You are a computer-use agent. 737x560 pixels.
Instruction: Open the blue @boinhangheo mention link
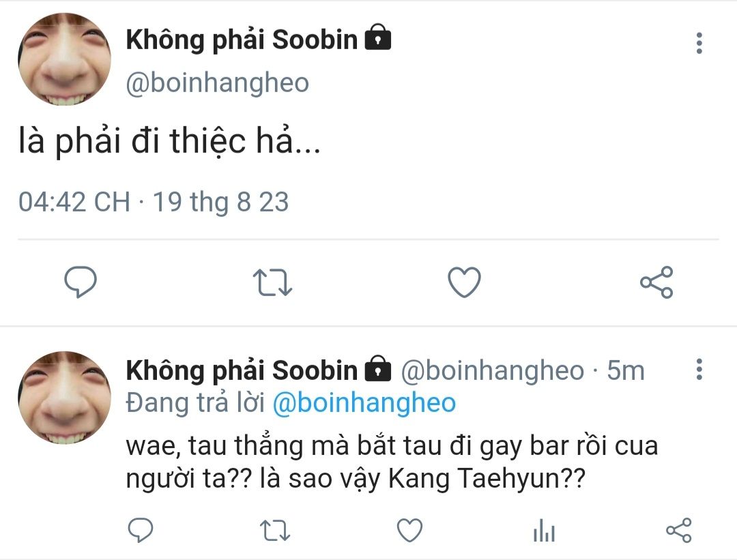tap(364, 403)
